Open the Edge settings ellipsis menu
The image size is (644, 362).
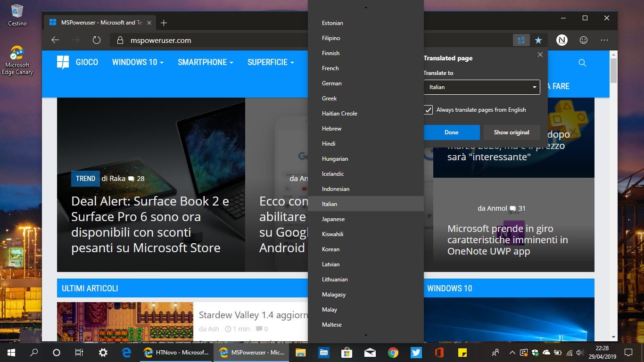[x=604, y=41]
